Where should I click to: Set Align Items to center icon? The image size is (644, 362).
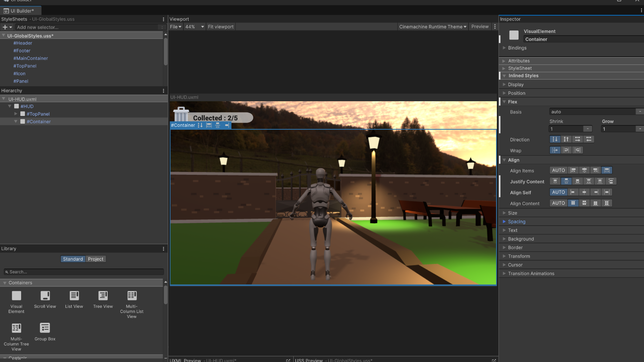[584, 170]
